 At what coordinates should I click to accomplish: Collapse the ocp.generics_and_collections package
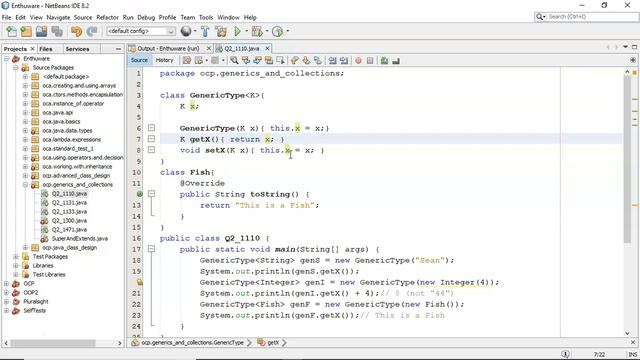coord(25,184)
